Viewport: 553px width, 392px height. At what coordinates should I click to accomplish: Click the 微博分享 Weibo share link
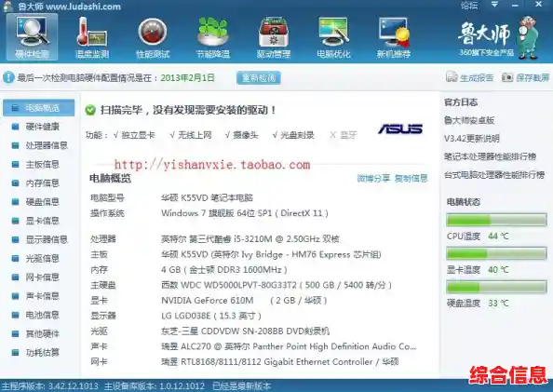point(373,179)
